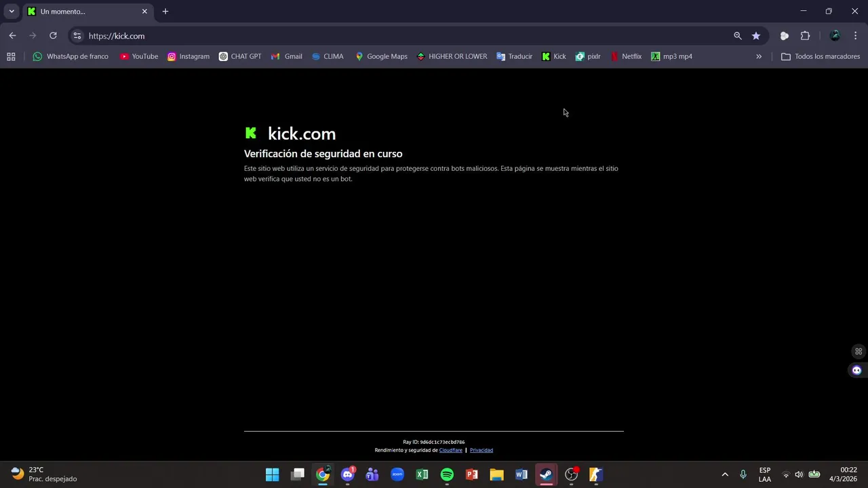Image resolution: width=868 pixels, height=488 pixels.
Task: Open Word from the taskbar
Action: (521, 474)
